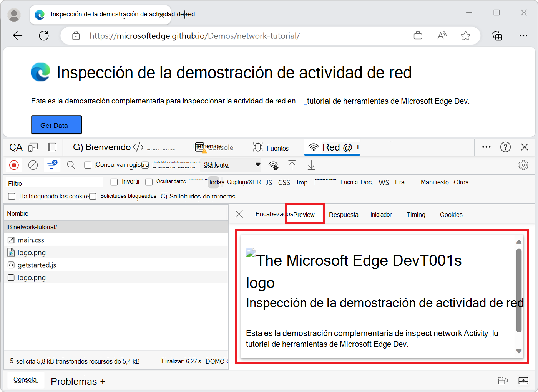The image size is (538, 392).
Task: View site information via the lock icon
Action: click(x=76, y=36)
